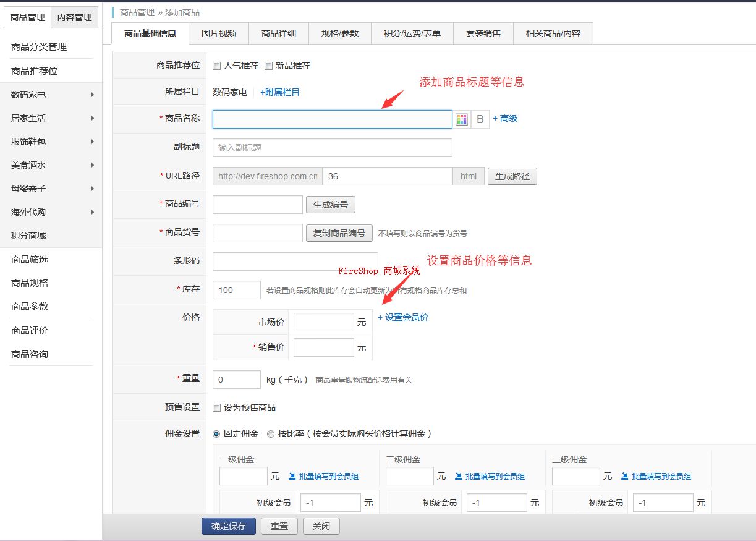Select 固定佣金 radio button
The image size is (756, 541).
click(x=216, y=434)
